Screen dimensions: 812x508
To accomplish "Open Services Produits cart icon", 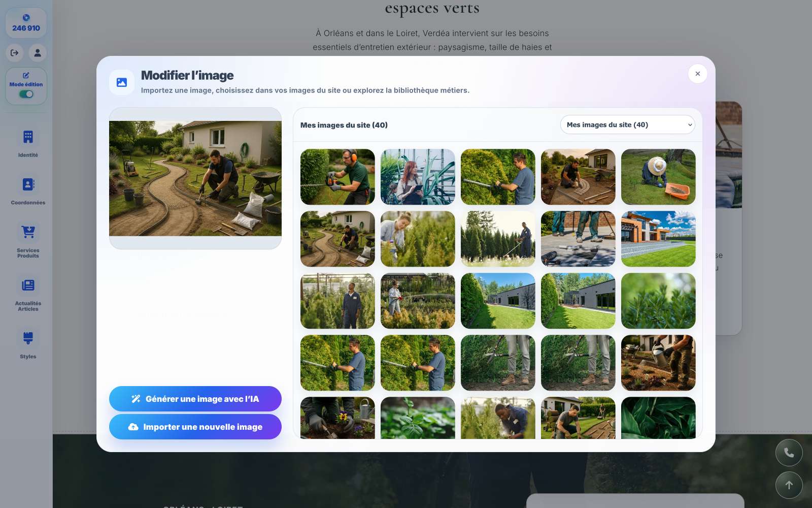I will [28, 232].
